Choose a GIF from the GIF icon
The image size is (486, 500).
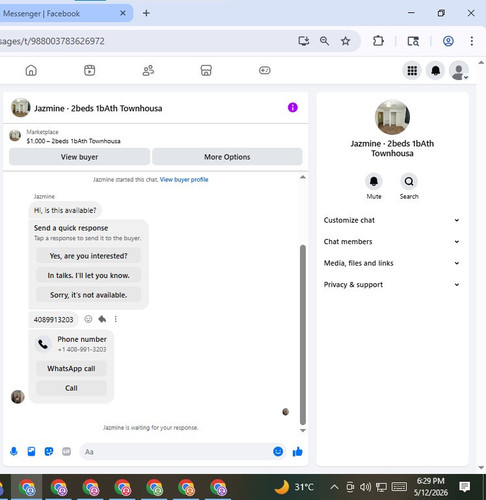(67, 452)
